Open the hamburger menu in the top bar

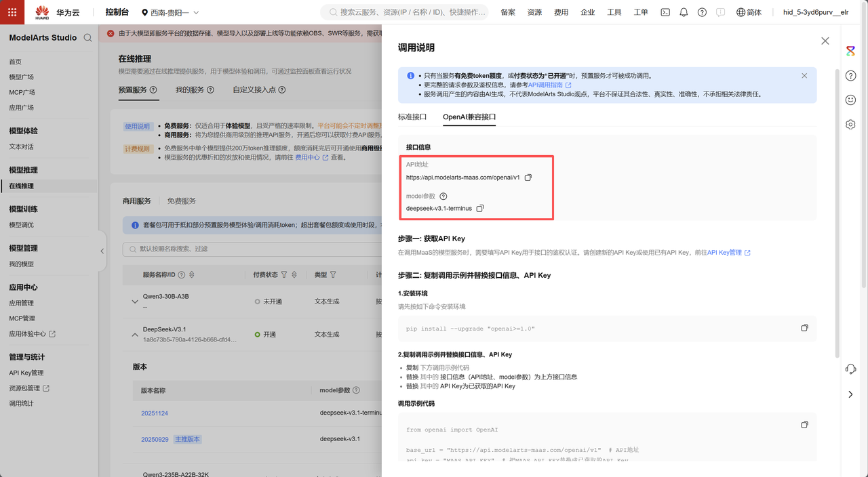(12, 12)
